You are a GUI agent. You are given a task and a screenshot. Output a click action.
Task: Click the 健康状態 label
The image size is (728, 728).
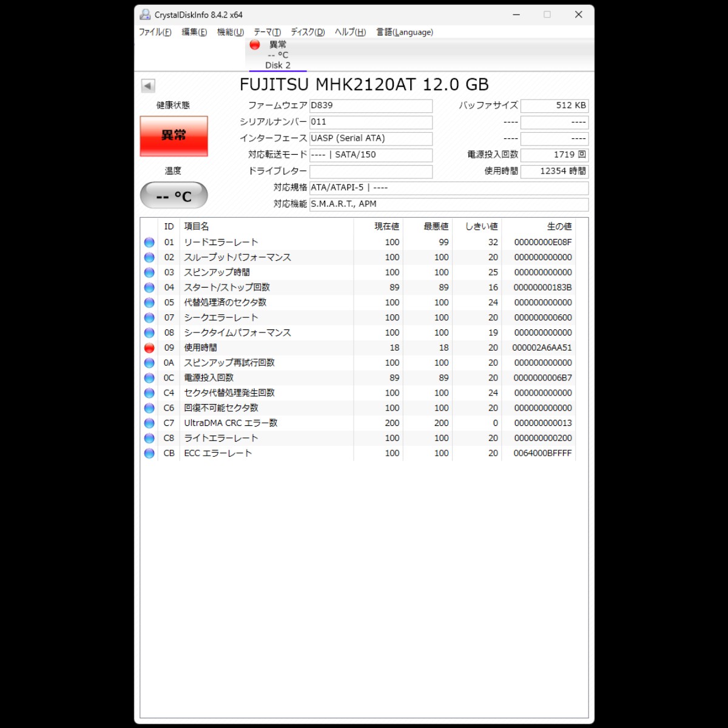(x=173, y=105)
